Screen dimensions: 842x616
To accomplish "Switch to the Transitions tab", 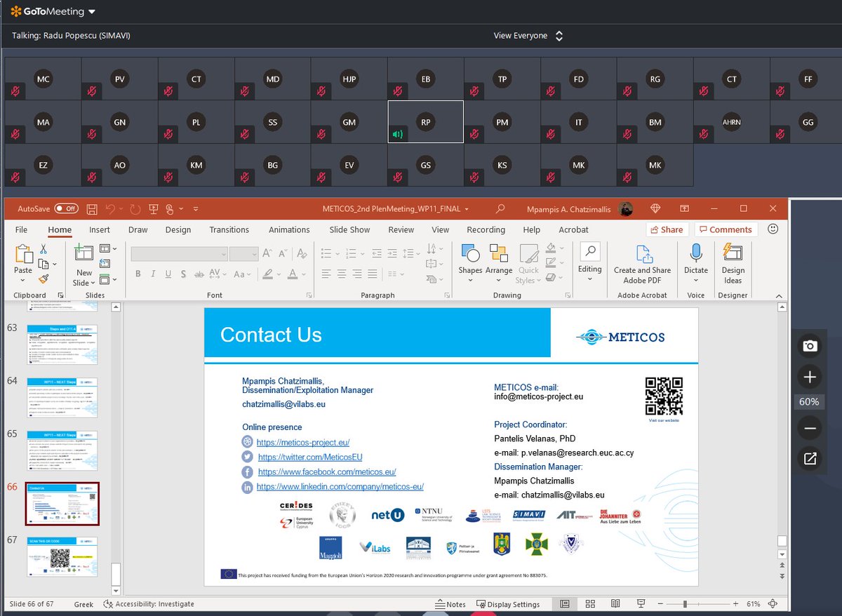I will pos(229,229).
